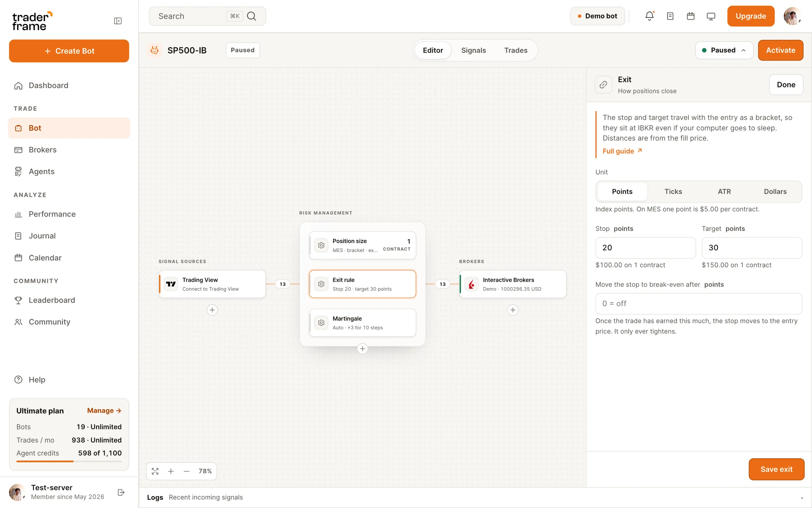812x508 pixels.
Task: Expand the Logs panel
Action: click(802, 498)
